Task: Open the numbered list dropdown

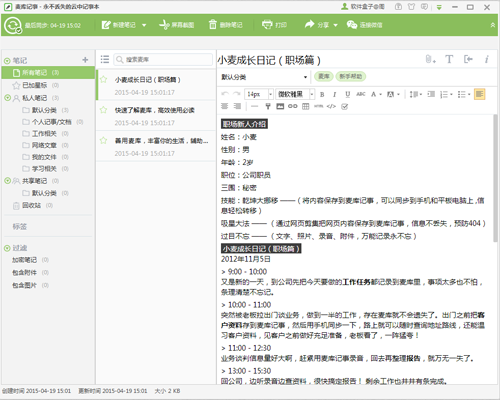Action: [x=446, y=94]
